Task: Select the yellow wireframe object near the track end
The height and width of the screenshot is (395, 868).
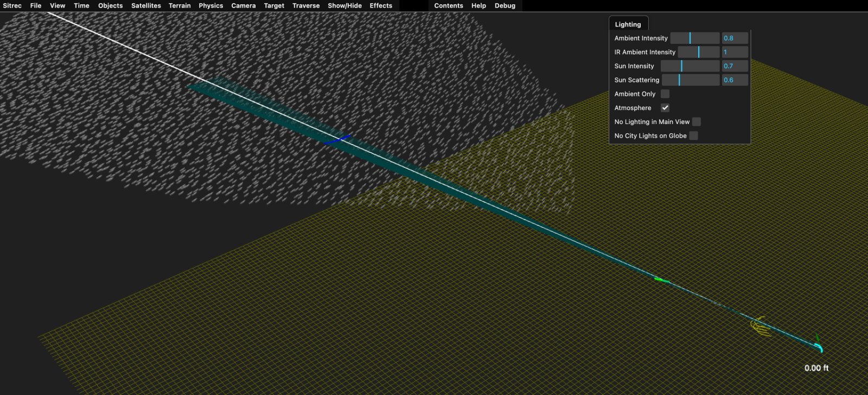Action: pyautogui.click(x=761, y=327)
